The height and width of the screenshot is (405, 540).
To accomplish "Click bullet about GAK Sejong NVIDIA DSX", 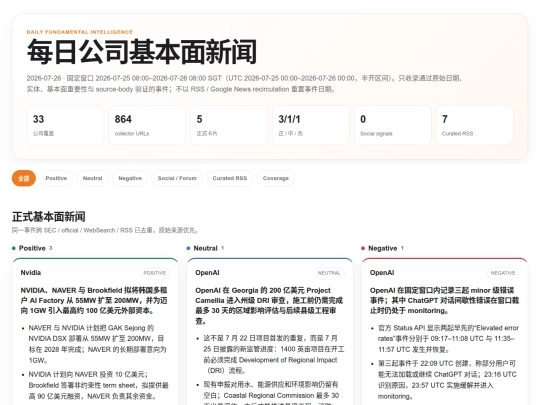I will pyautogui.click(x=97, y=344).
